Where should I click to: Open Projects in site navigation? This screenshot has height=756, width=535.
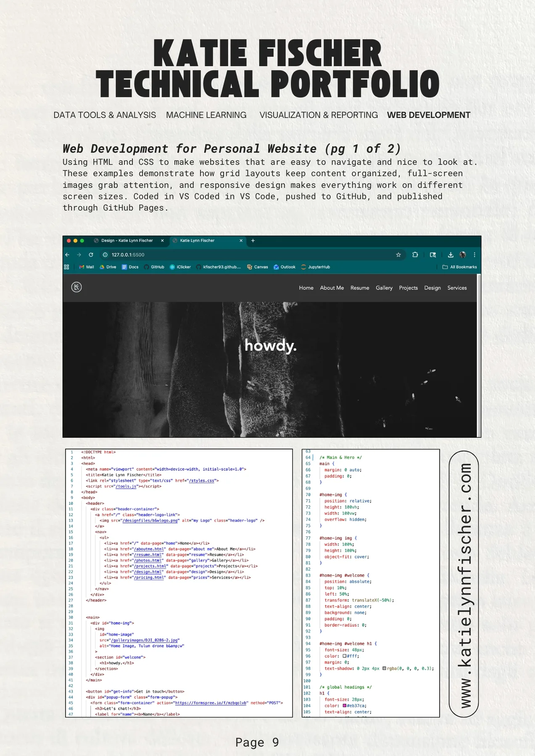tap(408, 288)
